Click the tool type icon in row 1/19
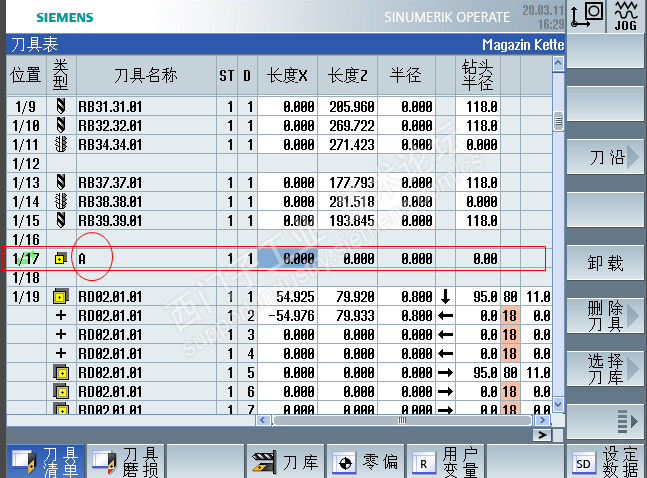647x478 pixels. click(x=61, y=296)
